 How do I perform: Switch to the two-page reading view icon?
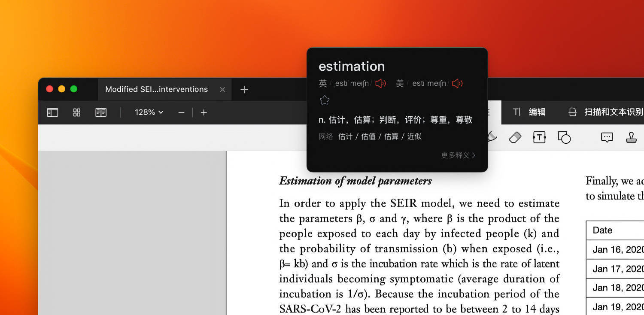coord(101,112)
